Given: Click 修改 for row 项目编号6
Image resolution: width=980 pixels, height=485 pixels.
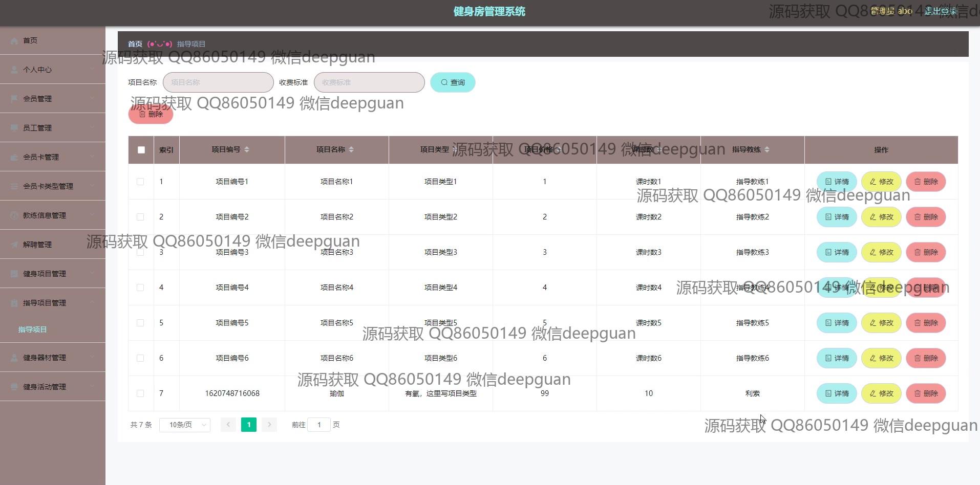Looking at the screenshot, I should coord(881,358).
